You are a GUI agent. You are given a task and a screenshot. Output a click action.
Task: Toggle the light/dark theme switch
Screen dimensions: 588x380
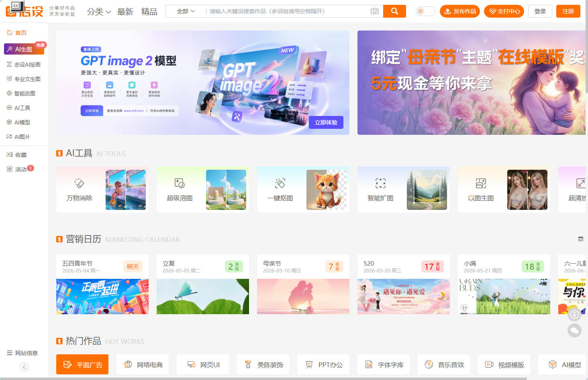(425, 11)
